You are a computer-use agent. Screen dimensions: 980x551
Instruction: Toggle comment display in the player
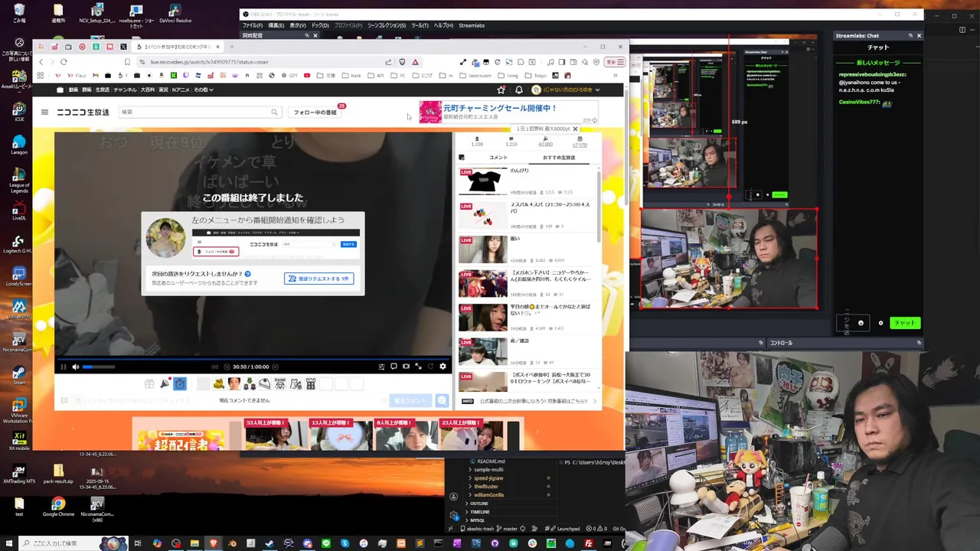pos(394,367)
